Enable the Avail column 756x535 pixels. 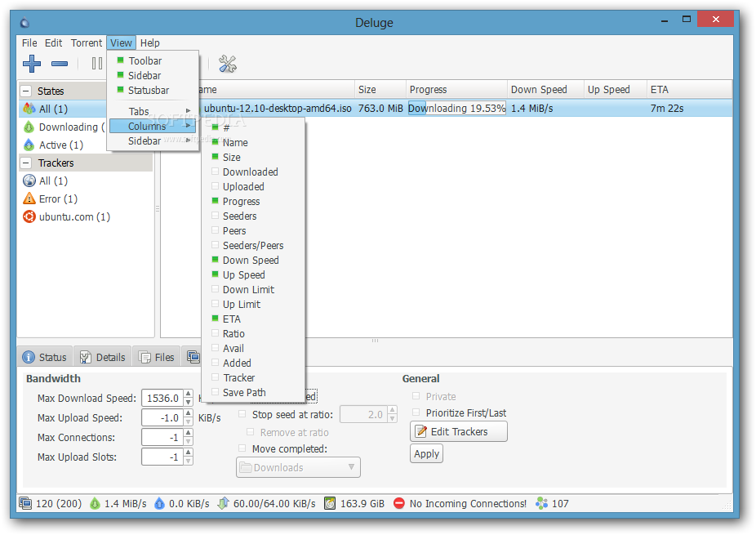tap(254, 348)
